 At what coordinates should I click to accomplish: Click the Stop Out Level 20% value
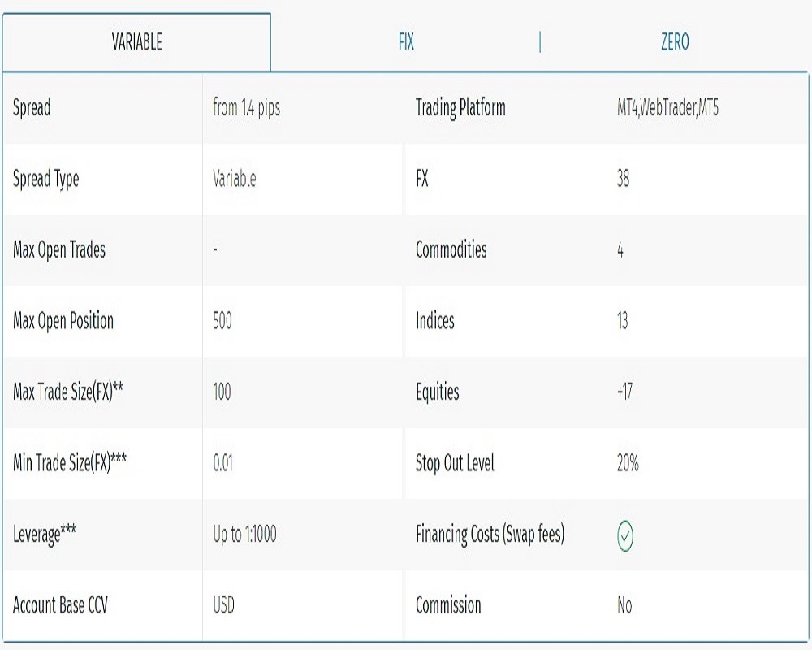coord(628,463)
